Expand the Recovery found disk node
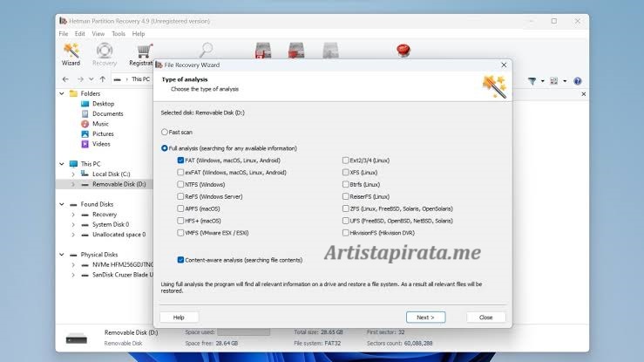This screenshot has height=362, width=644. pos(73,215)
